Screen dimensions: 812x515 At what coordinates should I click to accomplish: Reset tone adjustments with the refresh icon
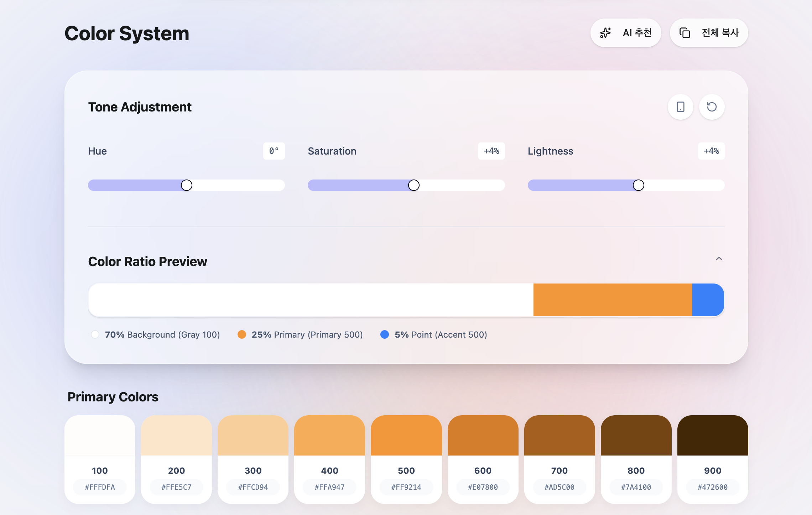pos(712,107)
